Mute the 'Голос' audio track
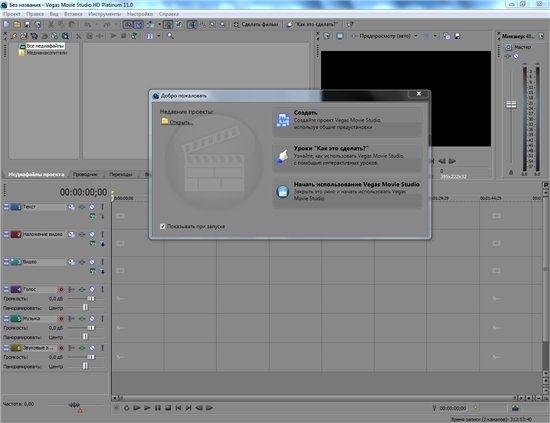The height and width of the screenshot is (423, 550). pyautogui.click(x=92, y=289)
